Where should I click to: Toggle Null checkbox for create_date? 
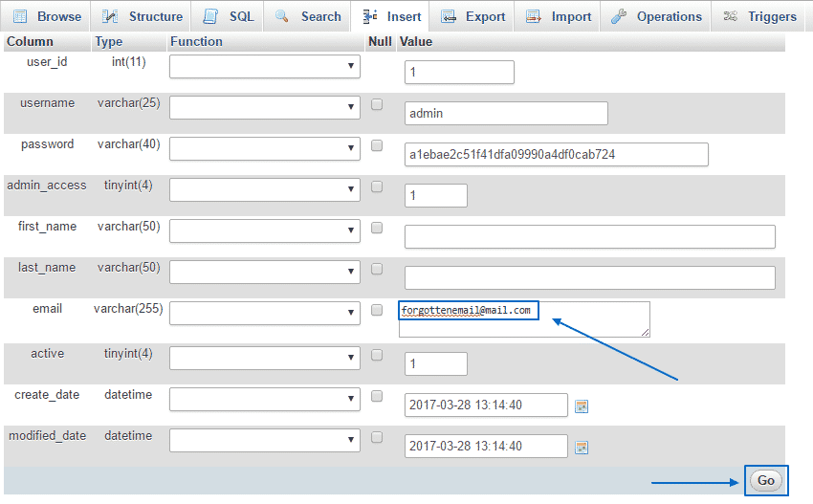click(x=377, y=396)
